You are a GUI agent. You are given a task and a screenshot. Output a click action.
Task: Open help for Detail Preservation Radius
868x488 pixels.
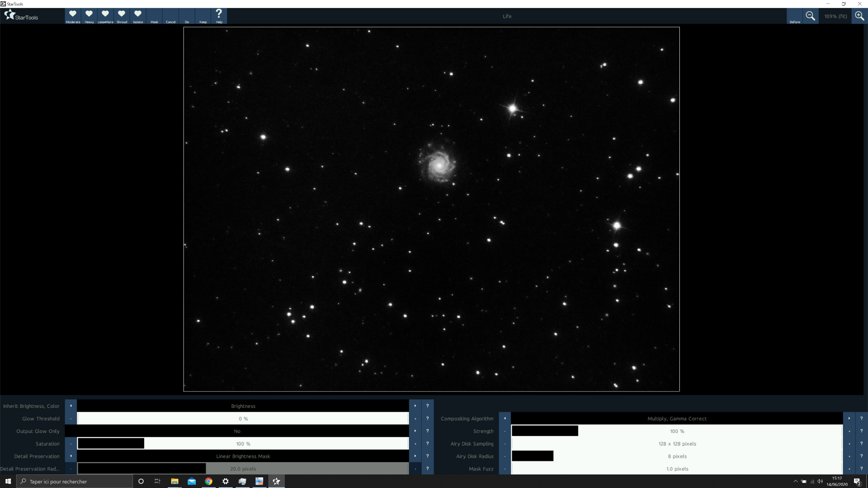427,469
